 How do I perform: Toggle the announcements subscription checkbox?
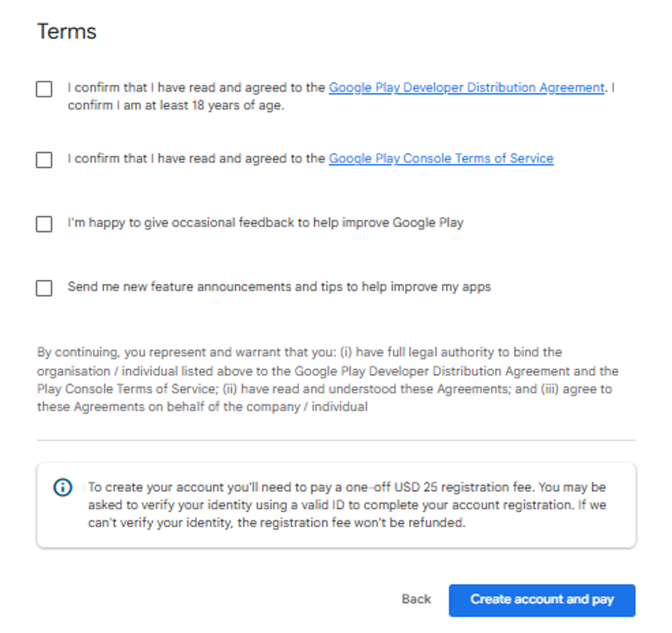point(43,287)
